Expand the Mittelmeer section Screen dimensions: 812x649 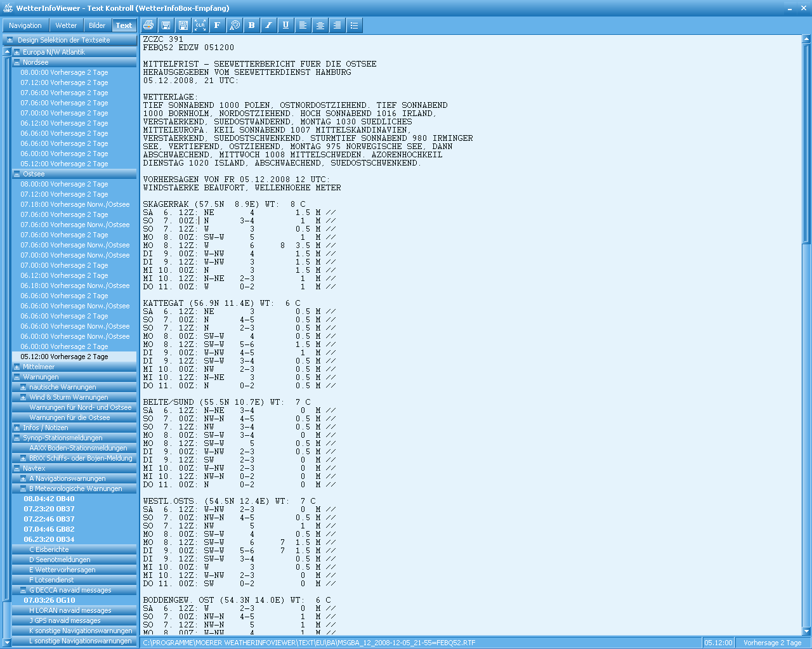pos(16,367)
